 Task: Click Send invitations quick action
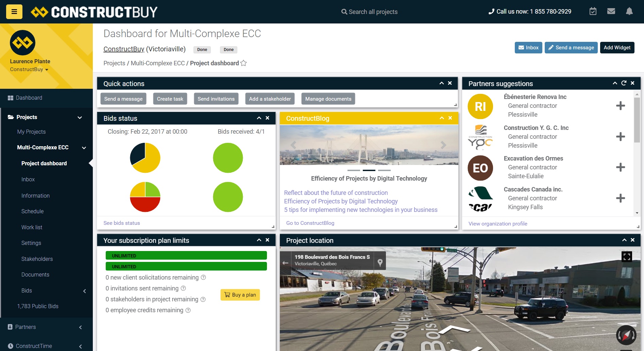216,99
